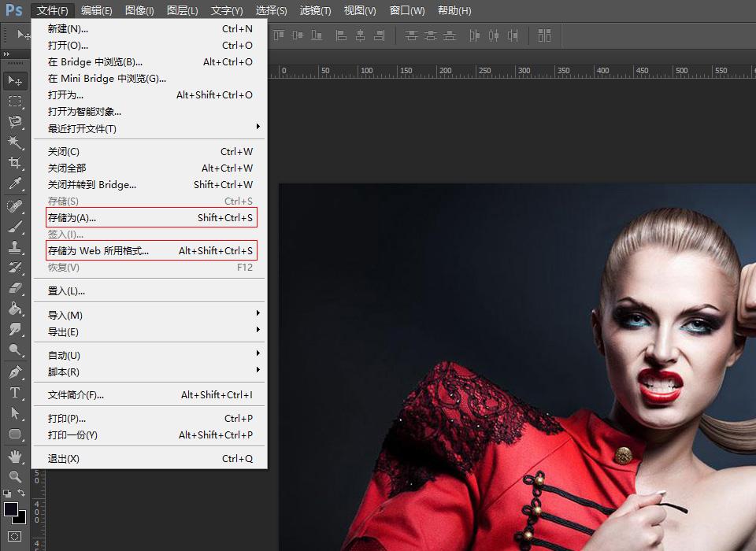
Task: Choose the Brush tool
Action: click(x=15, y=227)
